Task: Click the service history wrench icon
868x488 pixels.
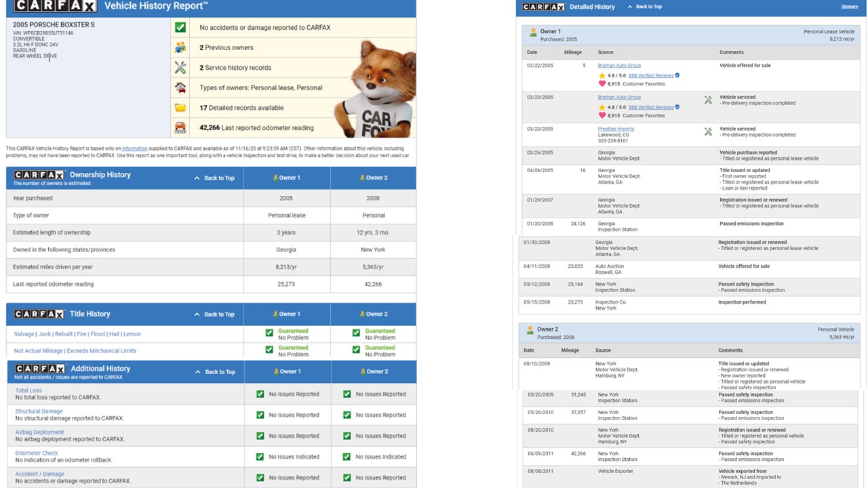Action: click(x=180, y=68)
